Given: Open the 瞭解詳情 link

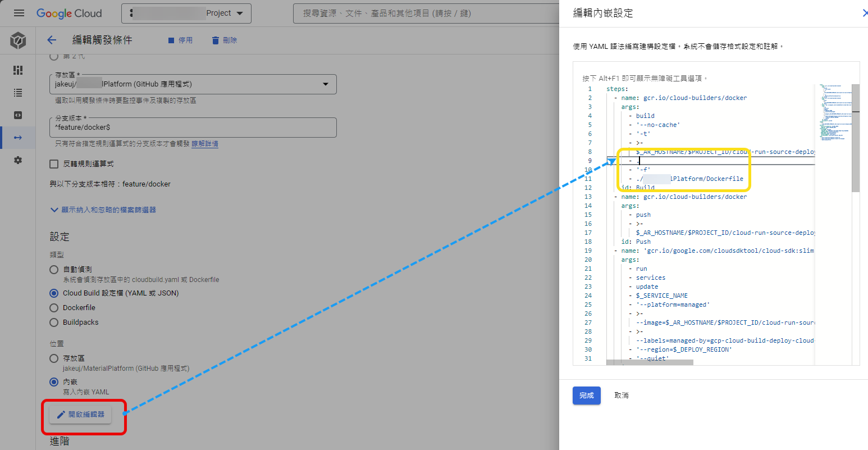Looking at the screenshot, I should (205, 144).
